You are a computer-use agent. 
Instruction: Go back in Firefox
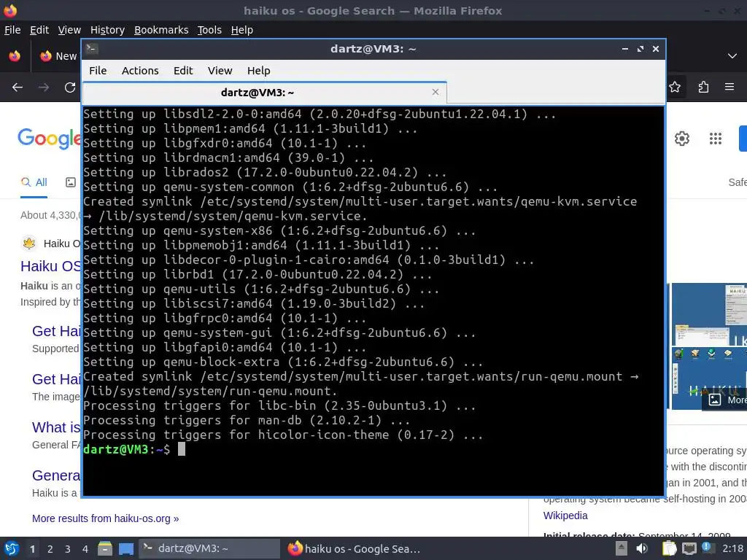[x=18, y=87]
